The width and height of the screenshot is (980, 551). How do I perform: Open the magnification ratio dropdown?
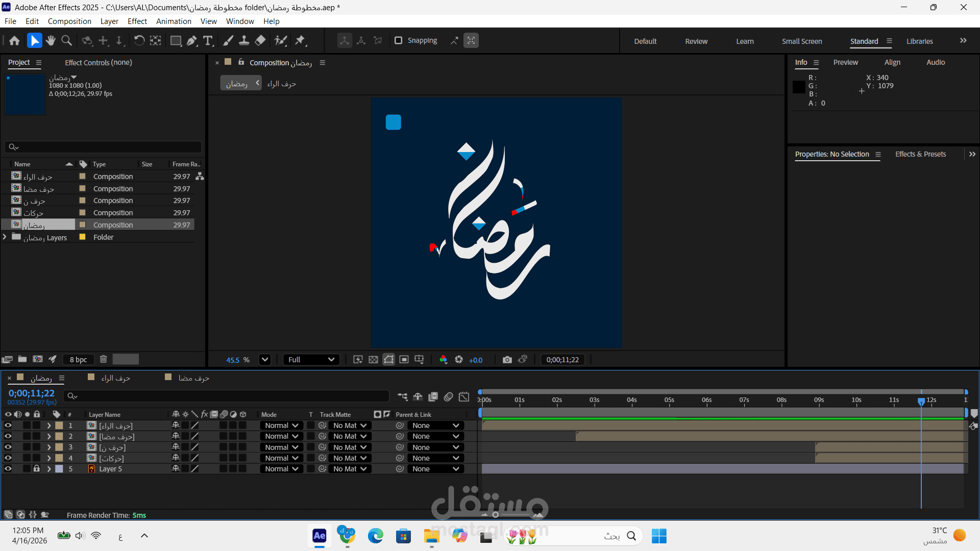tap(264, 360)
